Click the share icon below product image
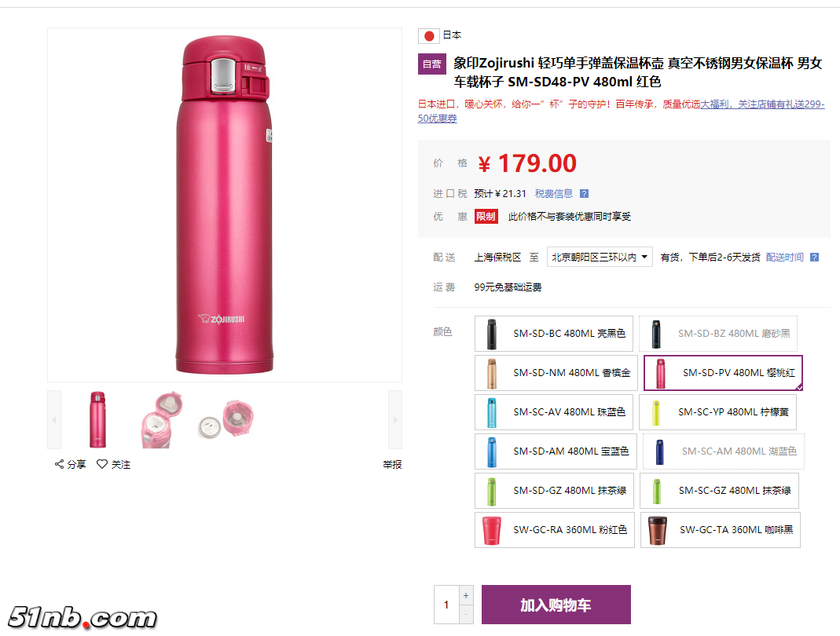 [x=59, y=464]
